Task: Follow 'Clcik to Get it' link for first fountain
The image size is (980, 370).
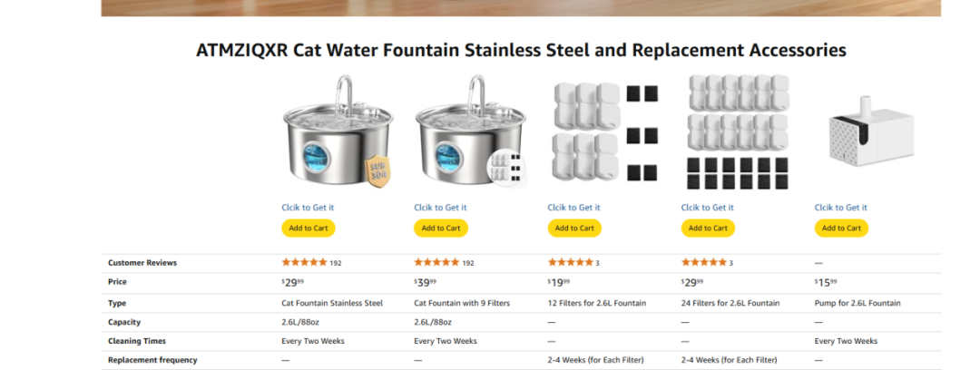Action: (308, 208)
